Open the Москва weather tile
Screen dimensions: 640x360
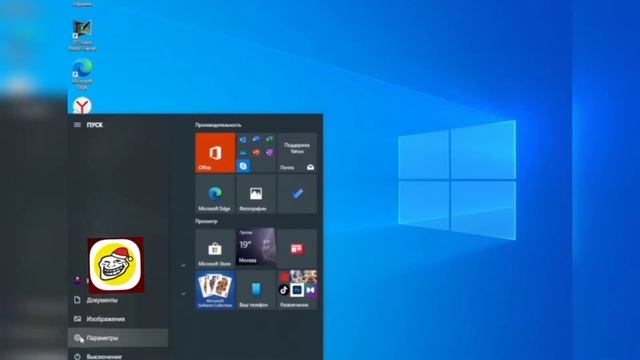(256, 247)
